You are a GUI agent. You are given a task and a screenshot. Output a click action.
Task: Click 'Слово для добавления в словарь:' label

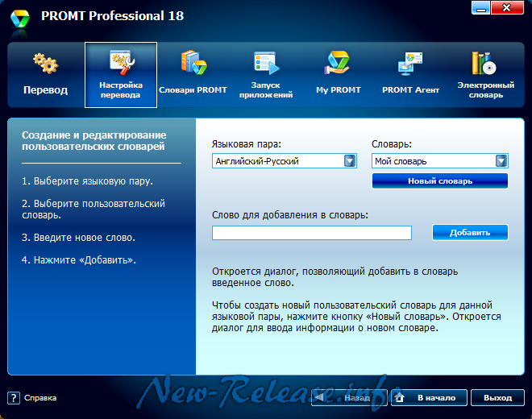tap(290, 215)
